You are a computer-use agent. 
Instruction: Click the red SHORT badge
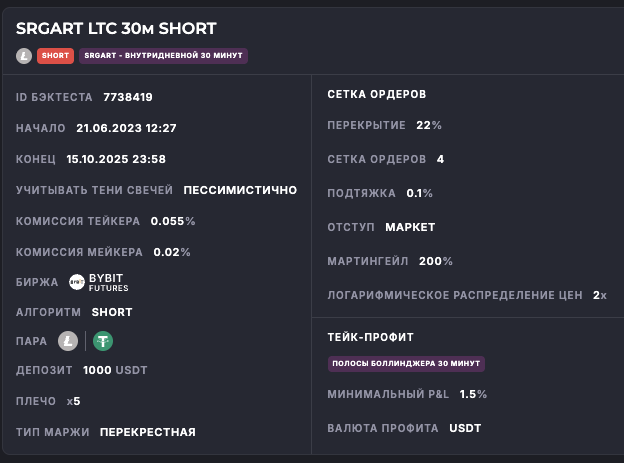pos(55,56)
